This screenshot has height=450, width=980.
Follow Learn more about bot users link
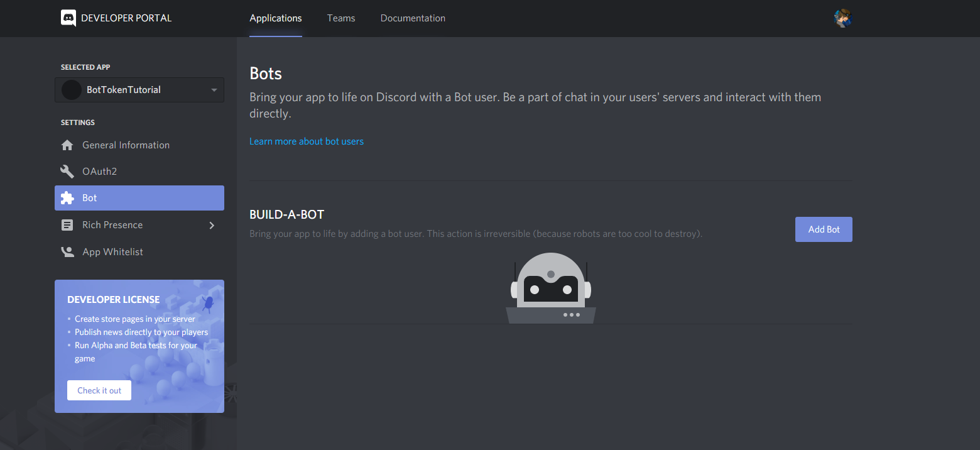(x=307, y=141)
